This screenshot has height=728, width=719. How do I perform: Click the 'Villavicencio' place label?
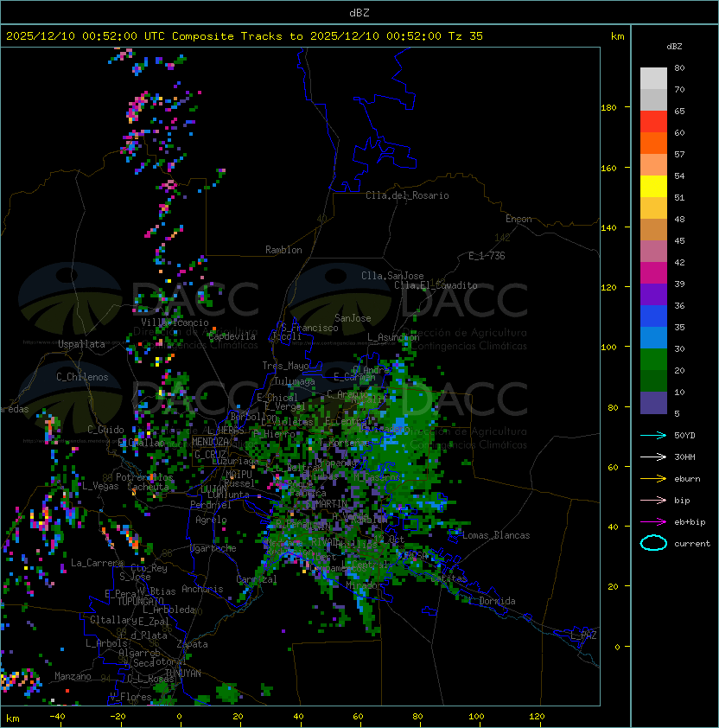tap(175, 322)
